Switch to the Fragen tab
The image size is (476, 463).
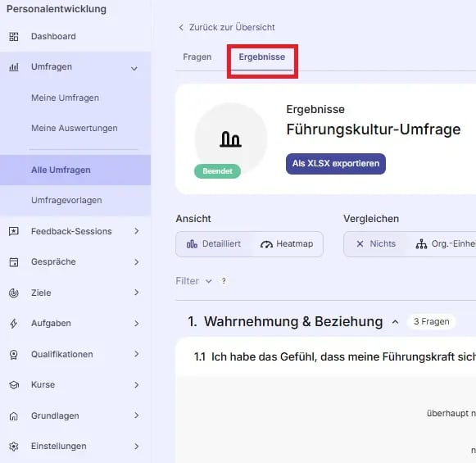click(197, 57)
